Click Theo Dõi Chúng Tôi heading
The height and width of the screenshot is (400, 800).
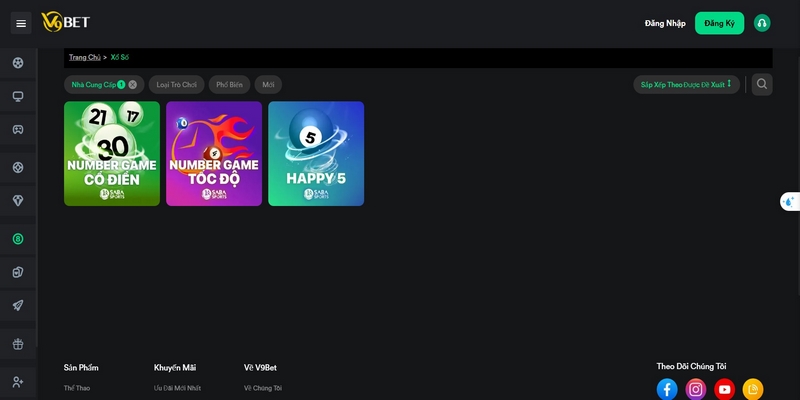tap(691, 366)
